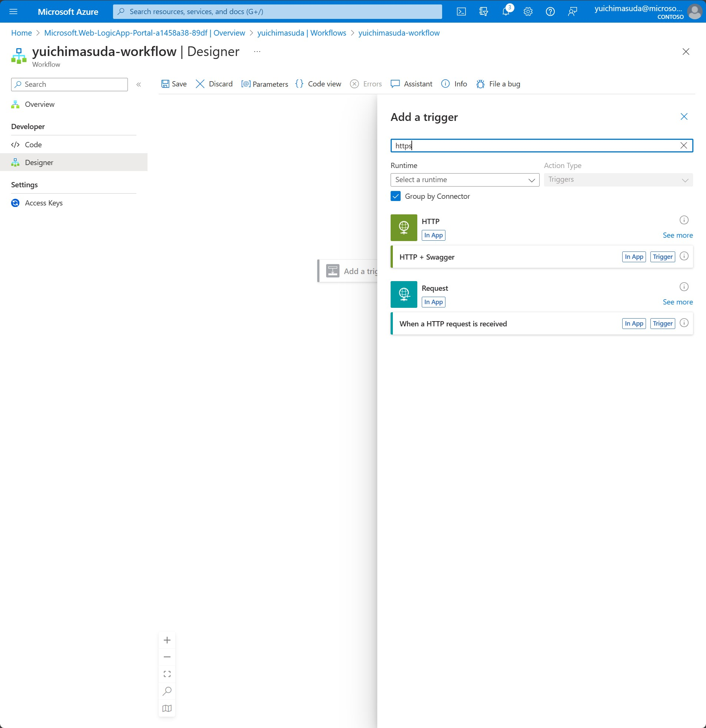The image size is (706, 728).
Task: Select Designer in the left menu
Action: (74, 162)
